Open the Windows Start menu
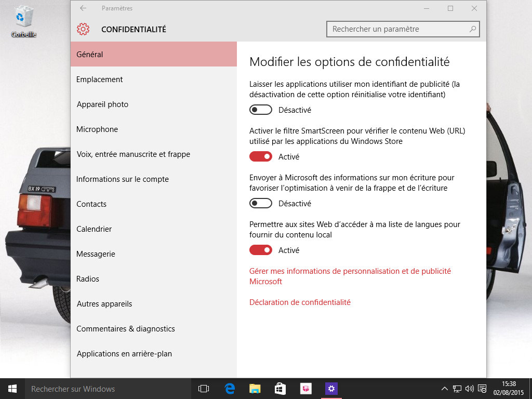Viewport: 532px width, 399px height. pos(12,389)
